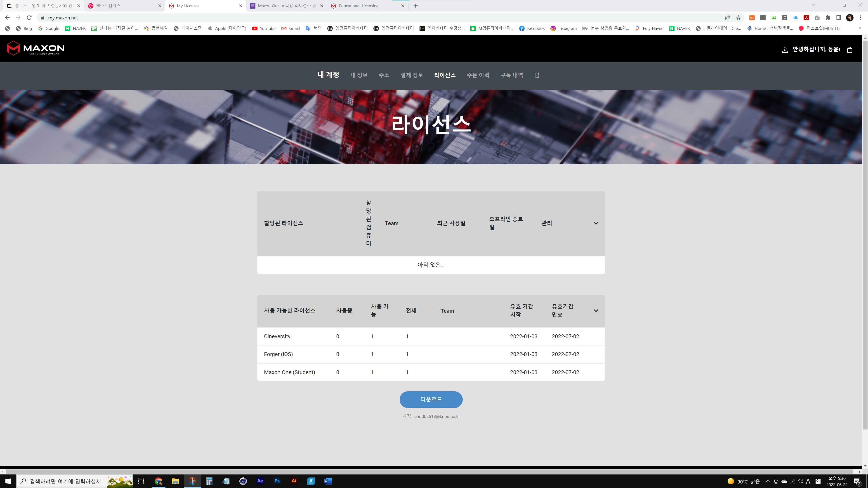
Task: Close the My Licenses tab
Action: pos(241,6)
